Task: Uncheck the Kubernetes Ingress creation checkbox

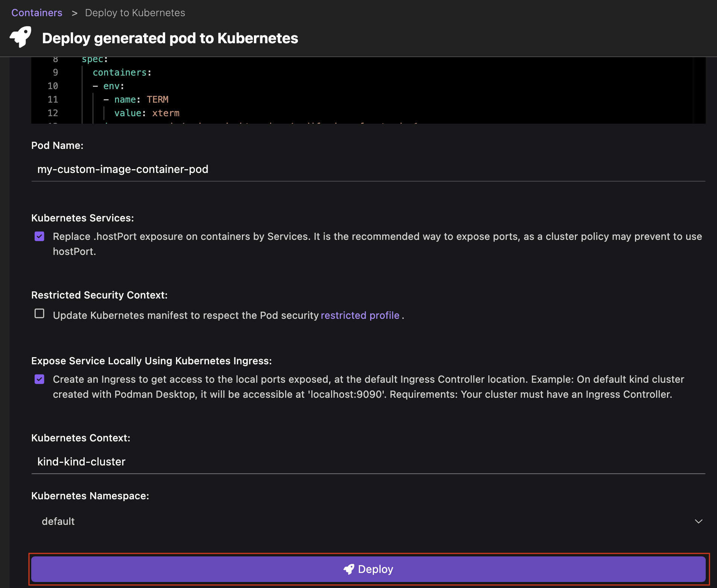Action: 39,379
